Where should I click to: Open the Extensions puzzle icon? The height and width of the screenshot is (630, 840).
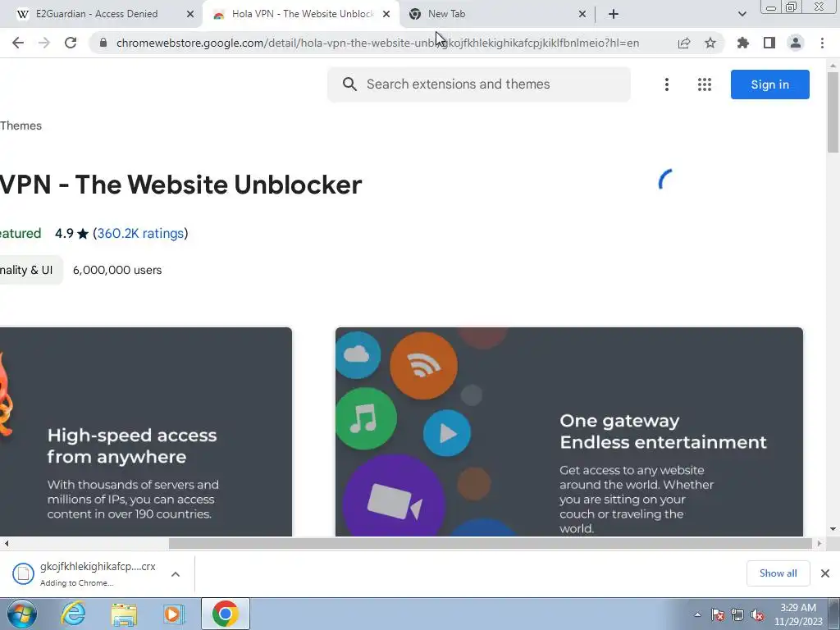pos(743,43)
